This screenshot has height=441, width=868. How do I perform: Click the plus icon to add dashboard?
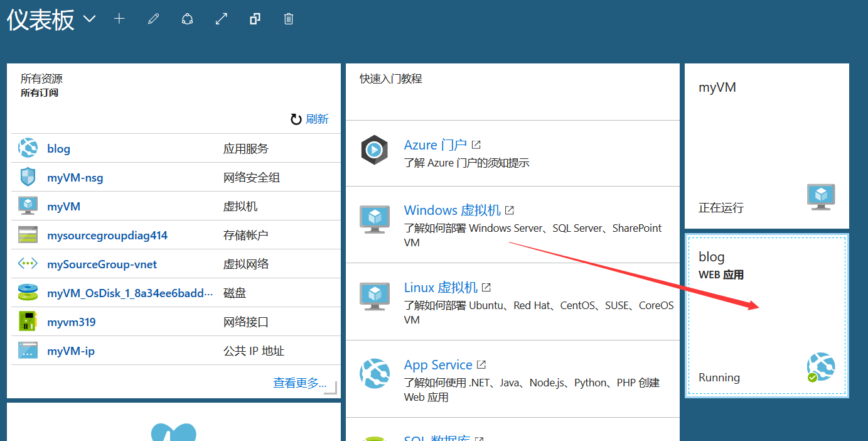tap(119, 19)
